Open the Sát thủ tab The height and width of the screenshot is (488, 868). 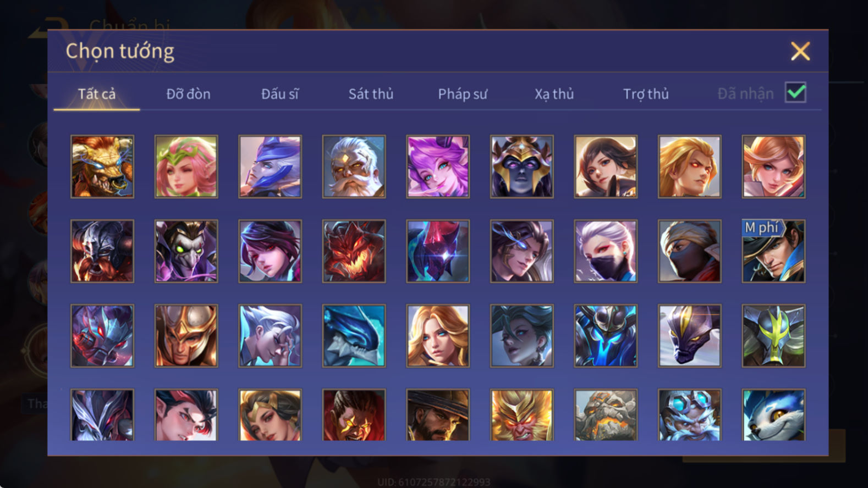[371, 94]
